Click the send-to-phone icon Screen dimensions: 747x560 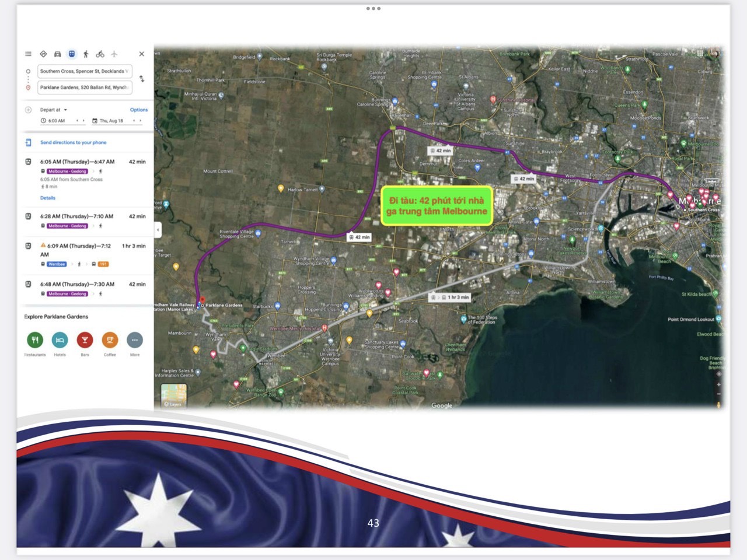coord(28,142)
